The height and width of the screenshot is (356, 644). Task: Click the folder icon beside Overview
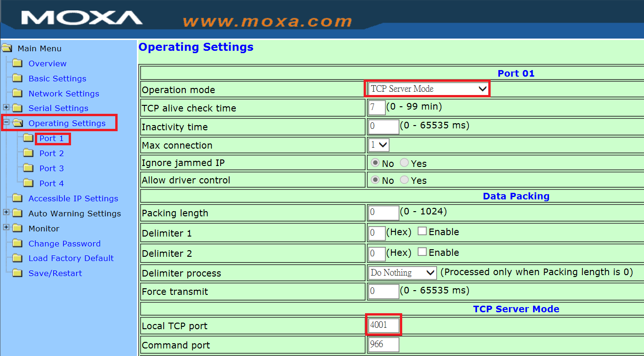[17, 63]
